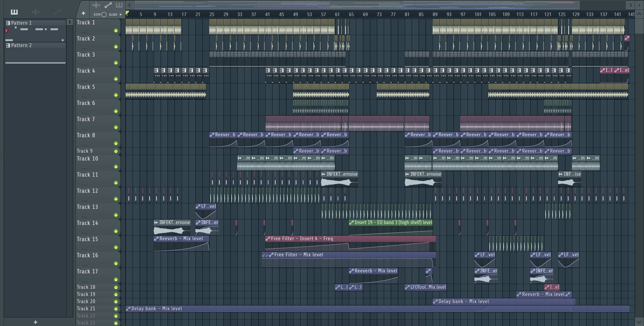This screenshot has height=326, width=644.
Task: Click automation icon of Track 14 INFE..er clip
Action: (198, 222)
